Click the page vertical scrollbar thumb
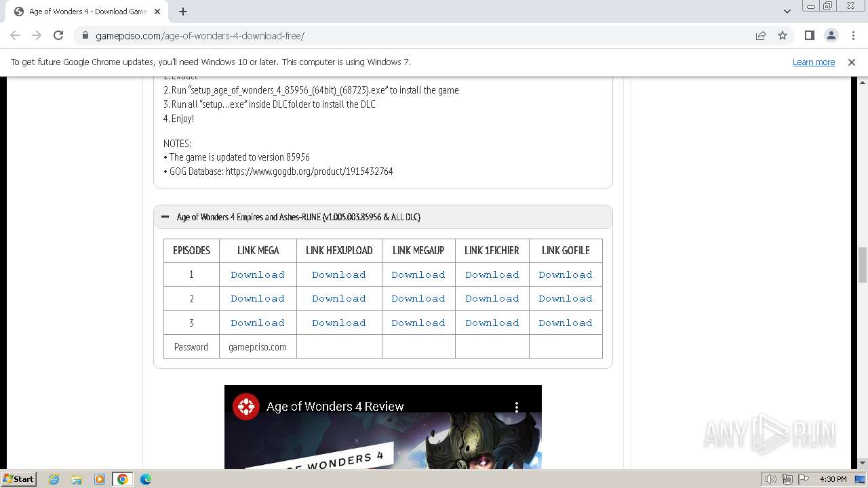The image size is (868, 488). coord(863,265)
